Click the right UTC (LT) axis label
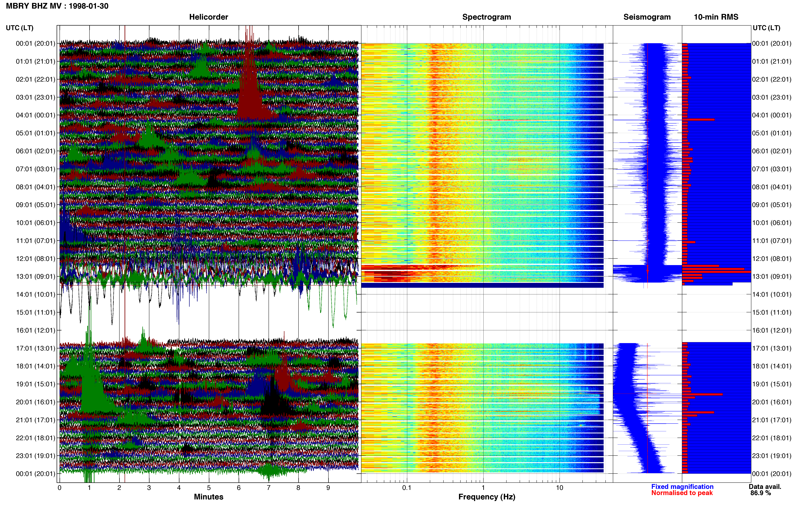Image resolution: width=812 pixels, height=508 pixels. click(x=766, y=28)
